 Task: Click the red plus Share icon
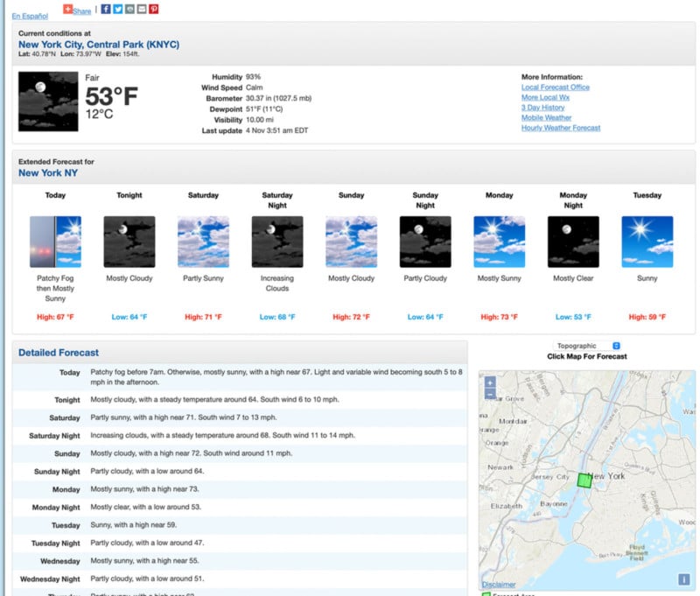pos(67,9)
